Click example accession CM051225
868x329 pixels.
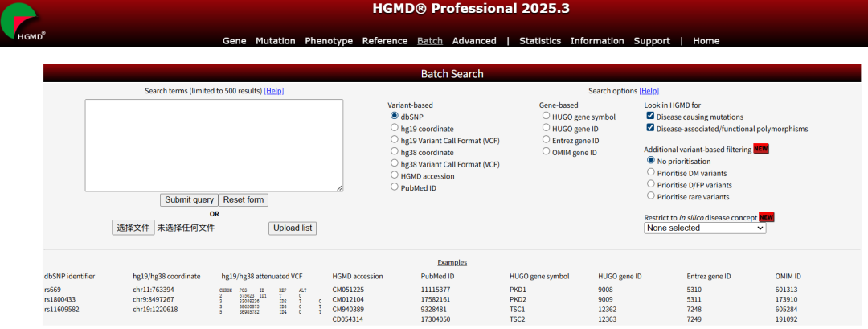click(348, 290)
